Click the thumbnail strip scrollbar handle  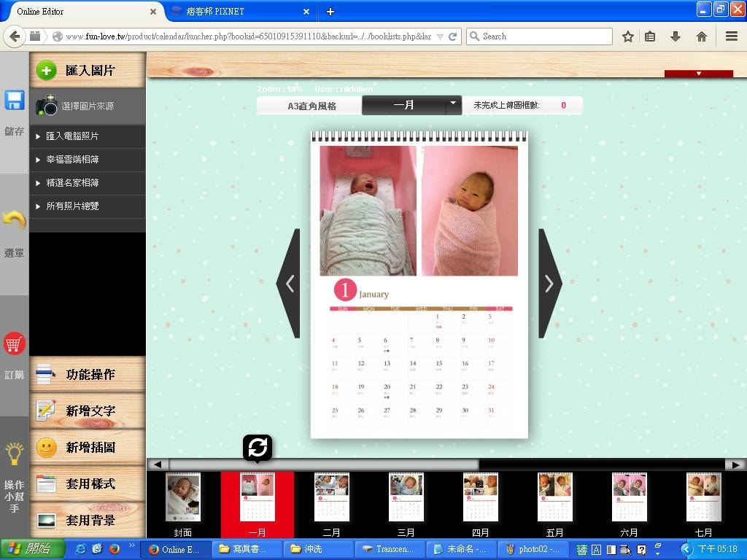(x=324, y=464)
